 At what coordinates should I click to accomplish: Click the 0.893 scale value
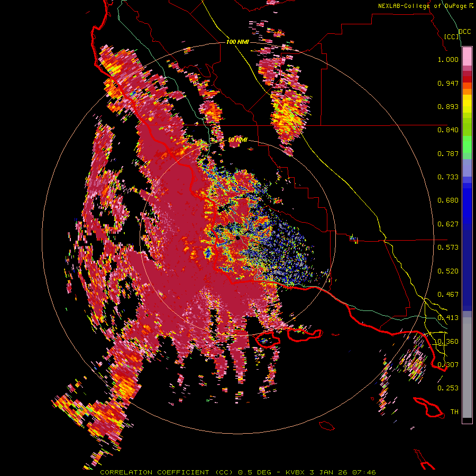coord(448,106)
